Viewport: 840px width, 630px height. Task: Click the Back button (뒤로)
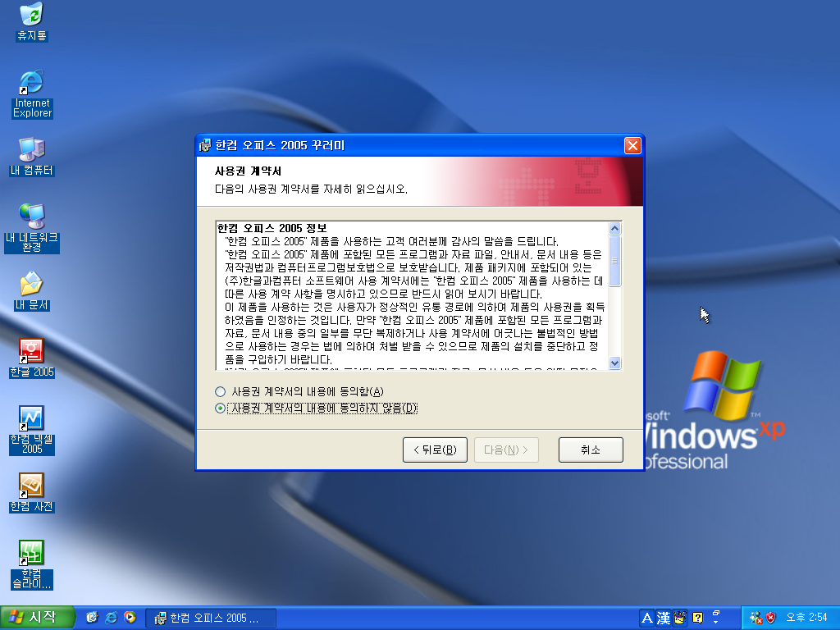435,450
